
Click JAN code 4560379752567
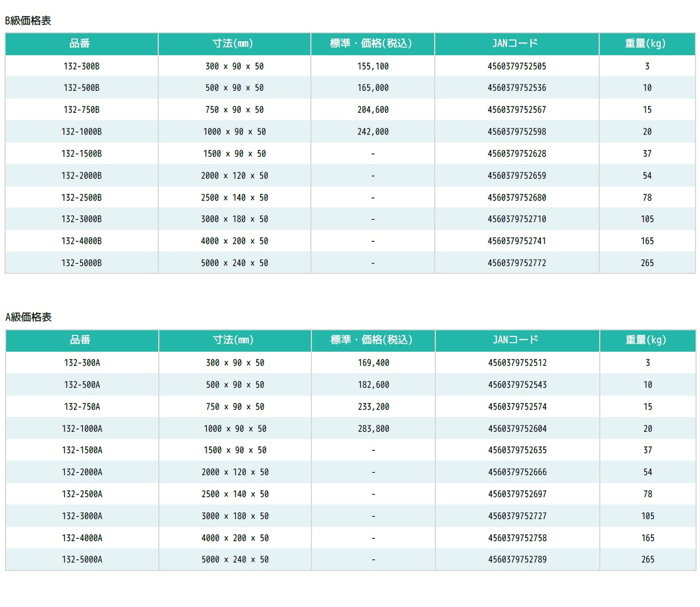point(517,110)
